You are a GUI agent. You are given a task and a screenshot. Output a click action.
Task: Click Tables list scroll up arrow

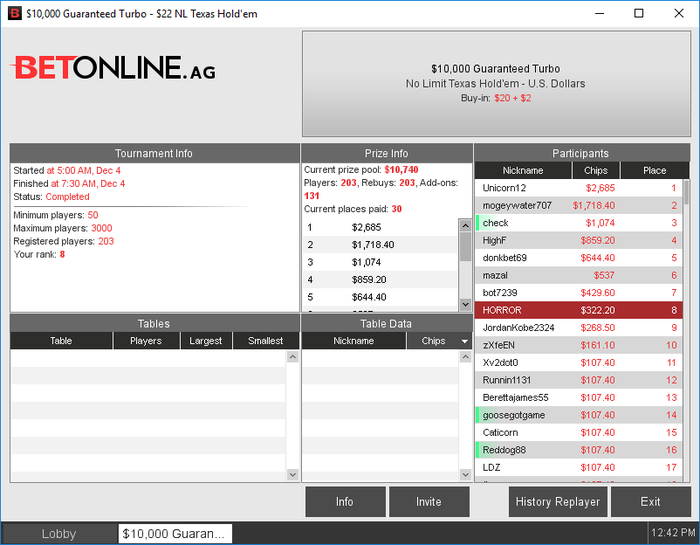(x=292, y=356)
